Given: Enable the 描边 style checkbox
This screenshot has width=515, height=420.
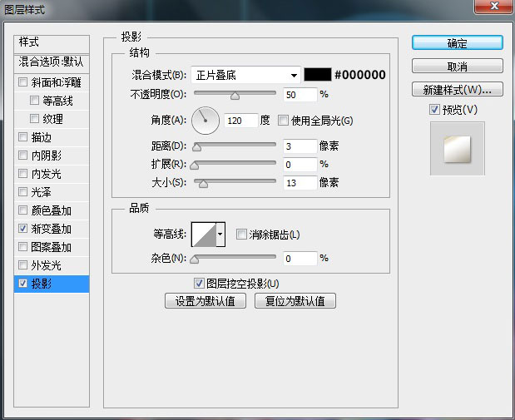Looking at the screenshot, I should point(23,137).
